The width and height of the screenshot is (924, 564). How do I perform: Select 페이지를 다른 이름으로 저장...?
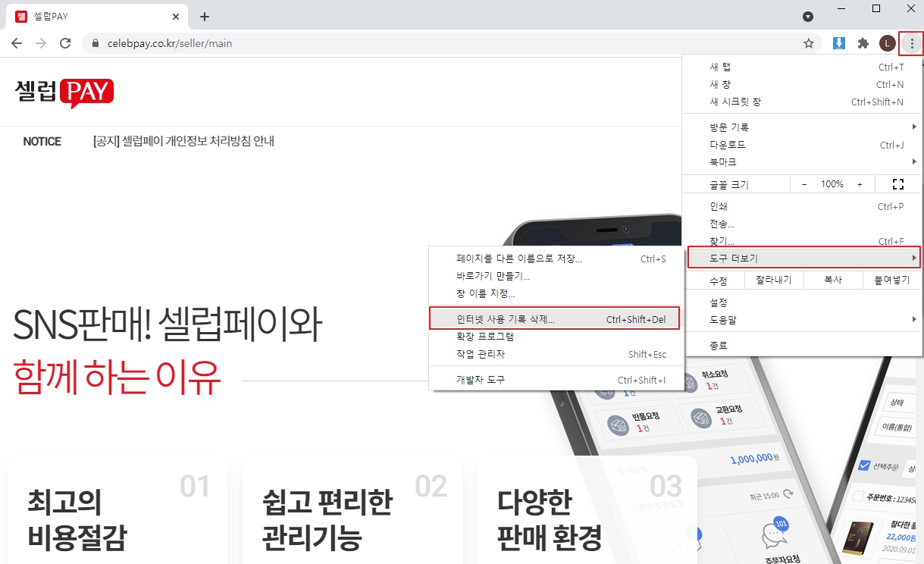pyautogui.click(x=556, y=258)
